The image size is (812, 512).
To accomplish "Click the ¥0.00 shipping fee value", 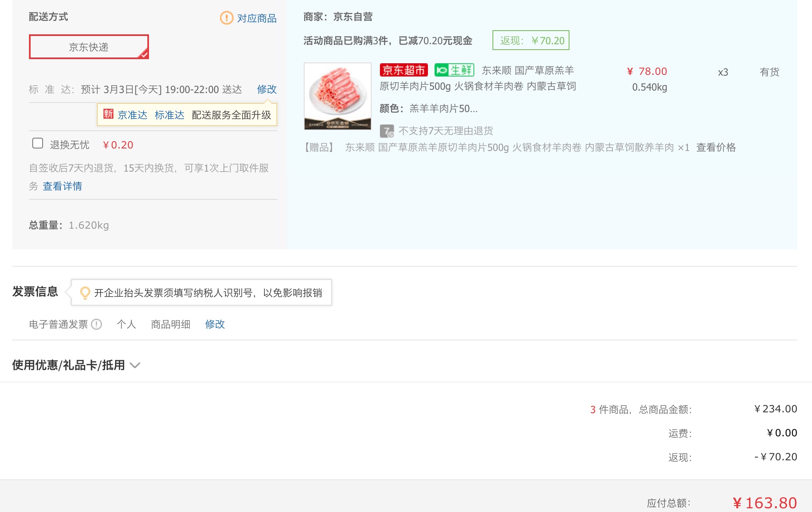I will click(782, 433).
